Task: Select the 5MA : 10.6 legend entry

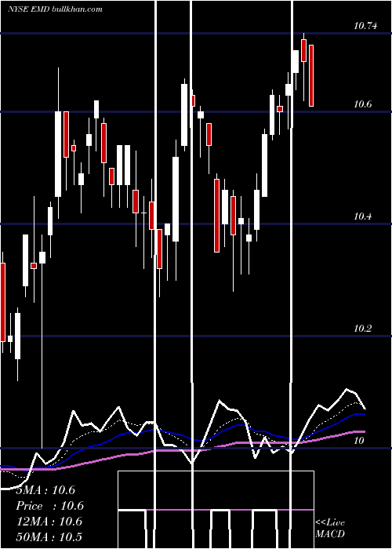Action: [x=45, y=490]
